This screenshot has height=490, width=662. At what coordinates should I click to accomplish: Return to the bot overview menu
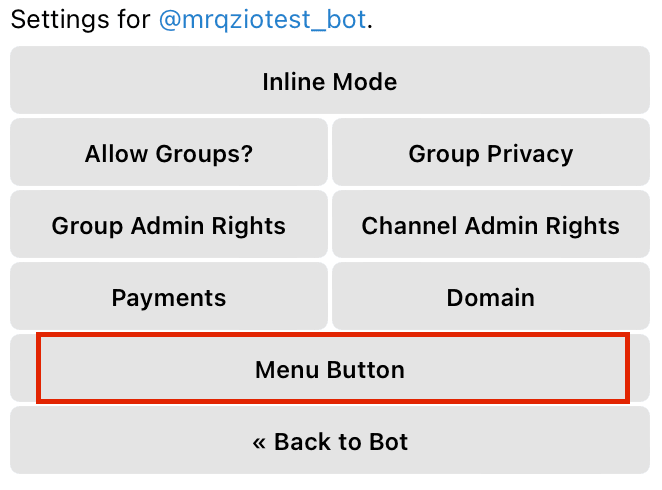tap(330, 440)
